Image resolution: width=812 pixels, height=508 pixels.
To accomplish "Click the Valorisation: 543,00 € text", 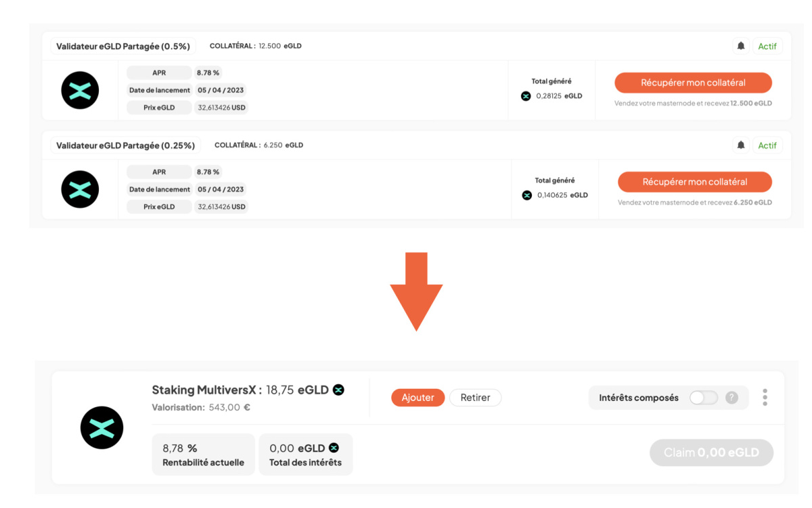I will coord(201,407).
